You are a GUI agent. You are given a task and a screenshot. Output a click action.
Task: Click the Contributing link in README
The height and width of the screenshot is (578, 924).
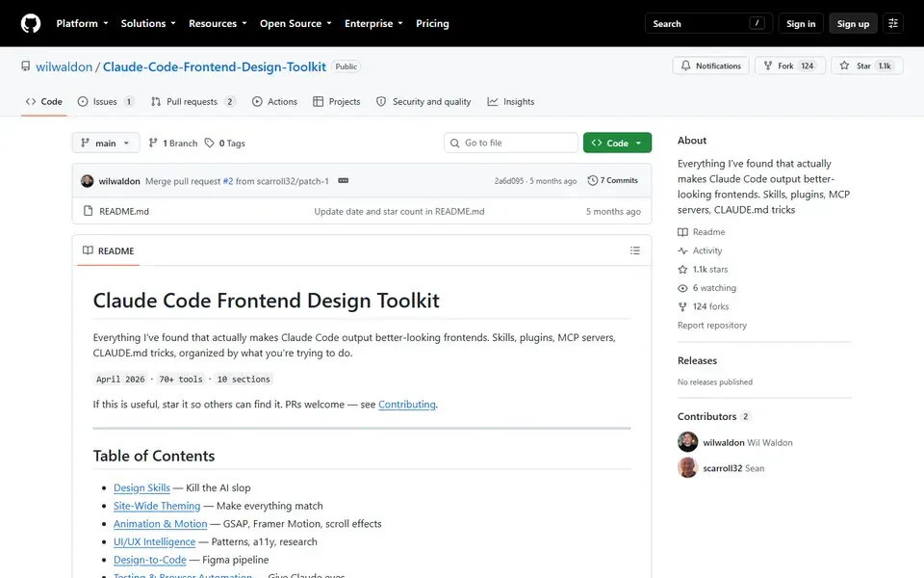[406, 404]
